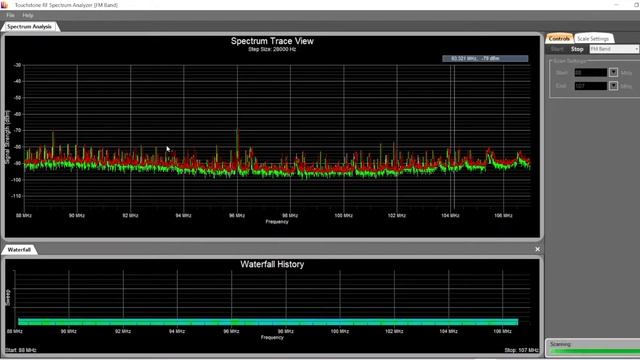The height and width of the screenshot is (360, 640).
Task: Click the Waterfall History title
Action: 272,264
